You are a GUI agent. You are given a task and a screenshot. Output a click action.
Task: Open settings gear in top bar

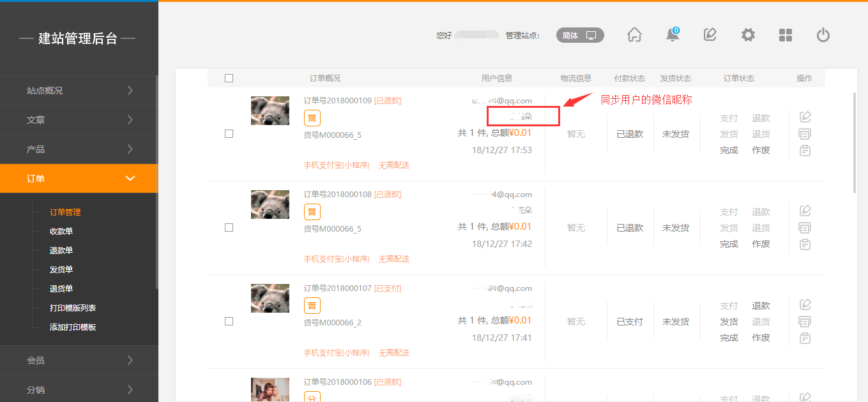[x=748, y=35]
